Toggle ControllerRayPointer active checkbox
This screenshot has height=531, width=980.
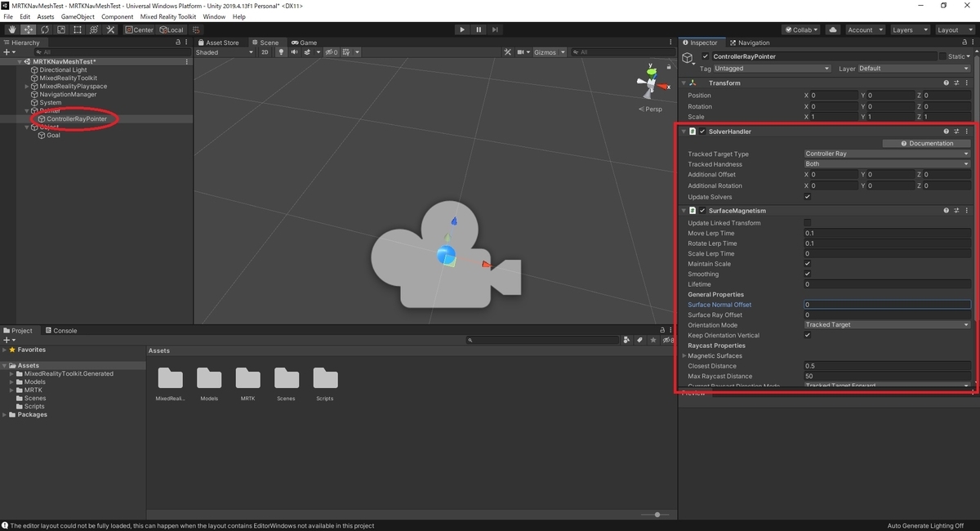click(706, 56)
